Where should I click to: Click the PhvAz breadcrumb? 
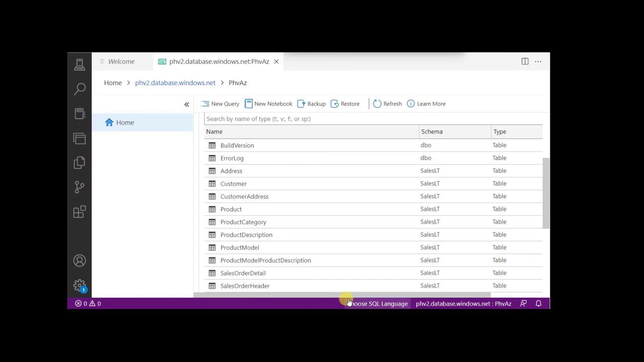[237, 82]
